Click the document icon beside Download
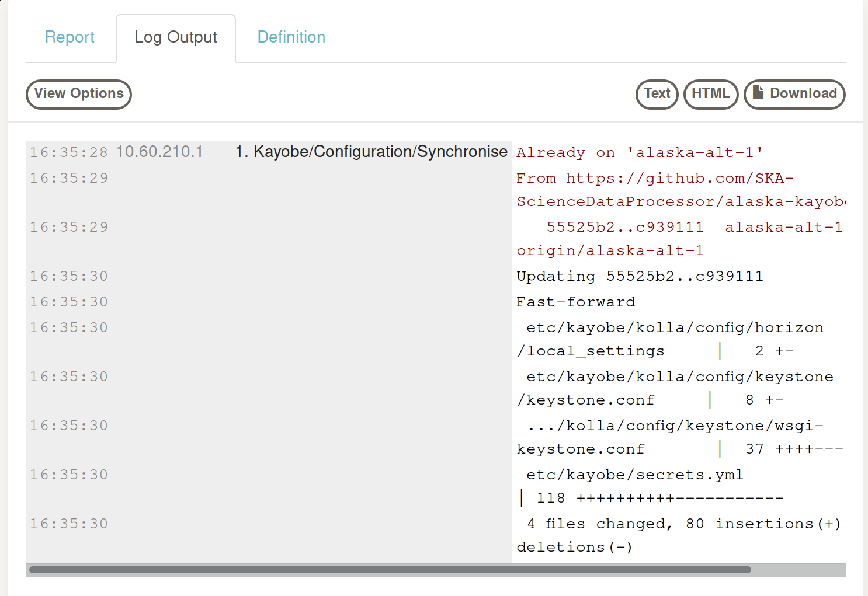 [758, 93]
